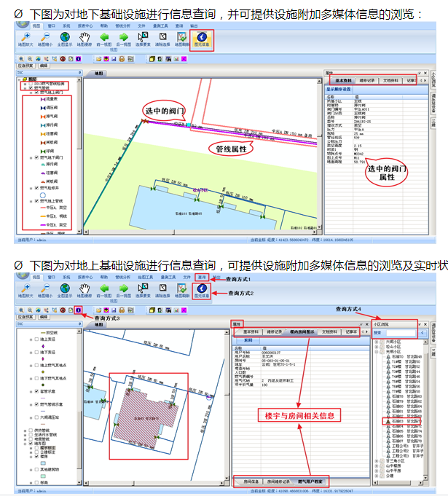
Task: Click 前一视图 green back arrow in upper screenshot
Action: [x=104, y=36]
